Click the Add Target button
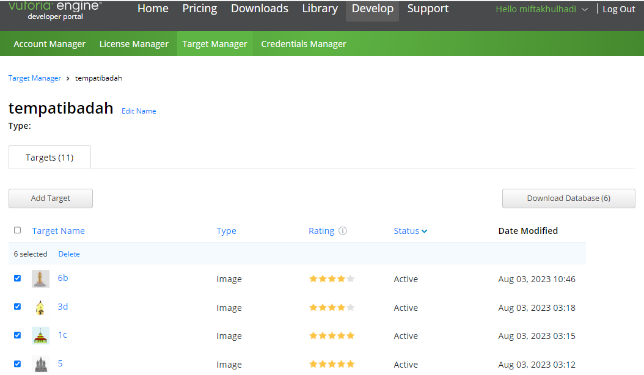This screenshot has width=644, height=375. 51,198
